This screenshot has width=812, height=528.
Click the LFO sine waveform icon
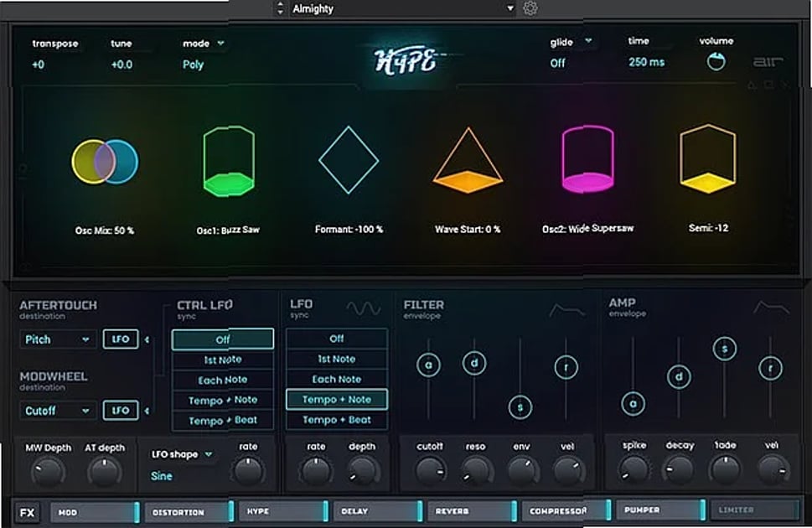[365, 307]
